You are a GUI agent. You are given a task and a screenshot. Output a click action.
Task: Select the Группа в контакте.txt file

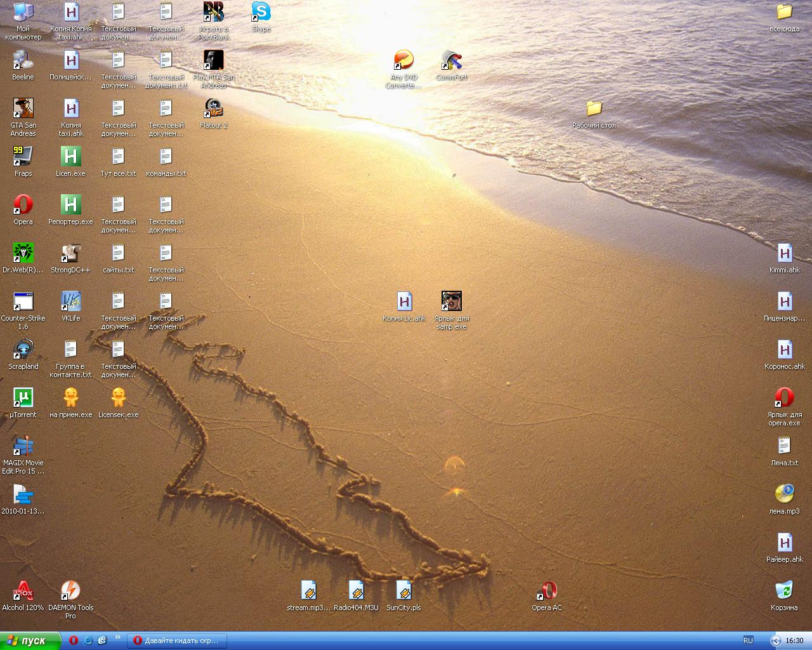tap(71, 359)
